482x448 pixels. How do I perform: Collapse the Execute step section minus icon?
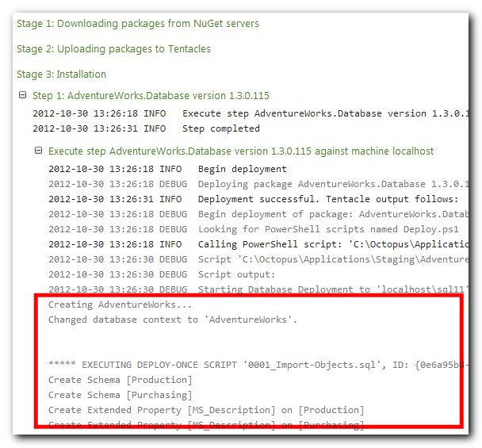coord(38,151)
